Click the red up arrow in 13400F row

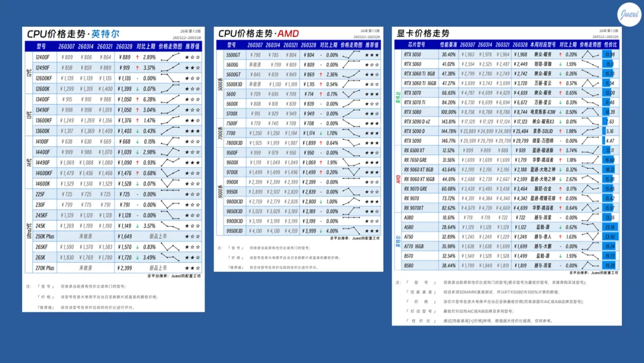tap(137, 100)
